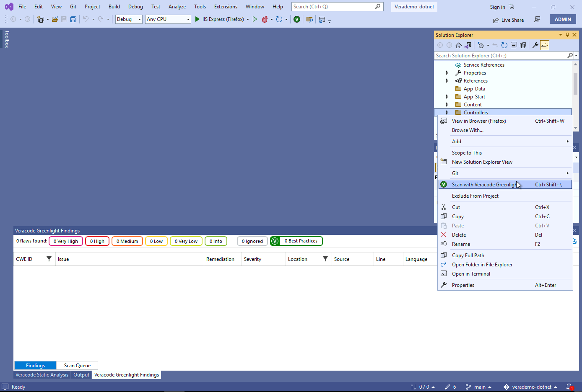Click the Open File folder icon

tap(55, 19)
